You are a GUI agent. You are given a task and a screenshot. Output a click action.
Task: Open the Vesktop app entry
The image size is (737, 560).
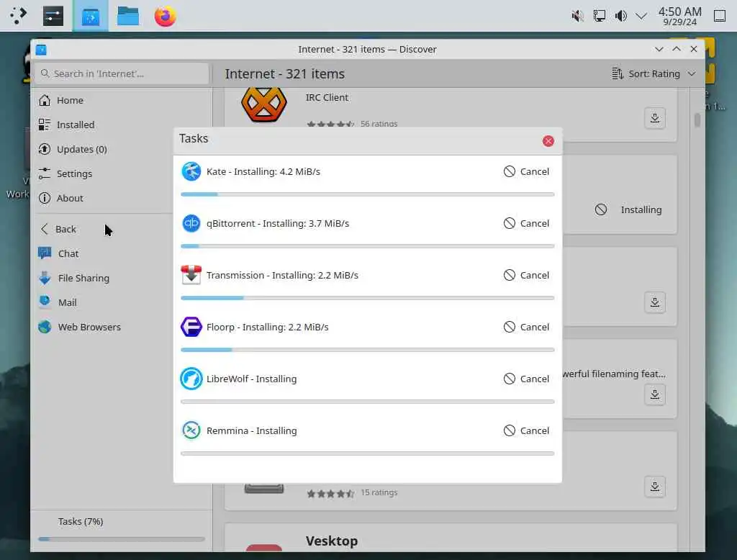tap(451, 538)
